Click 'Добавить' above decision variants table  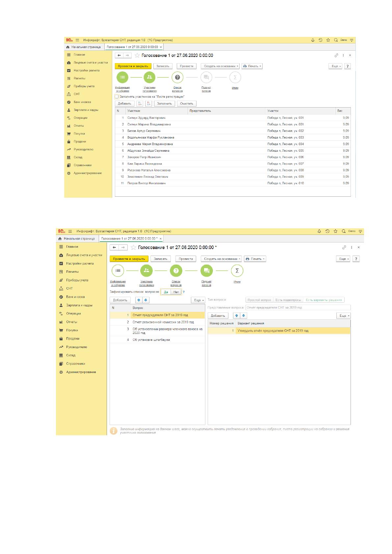pos(218,315)
